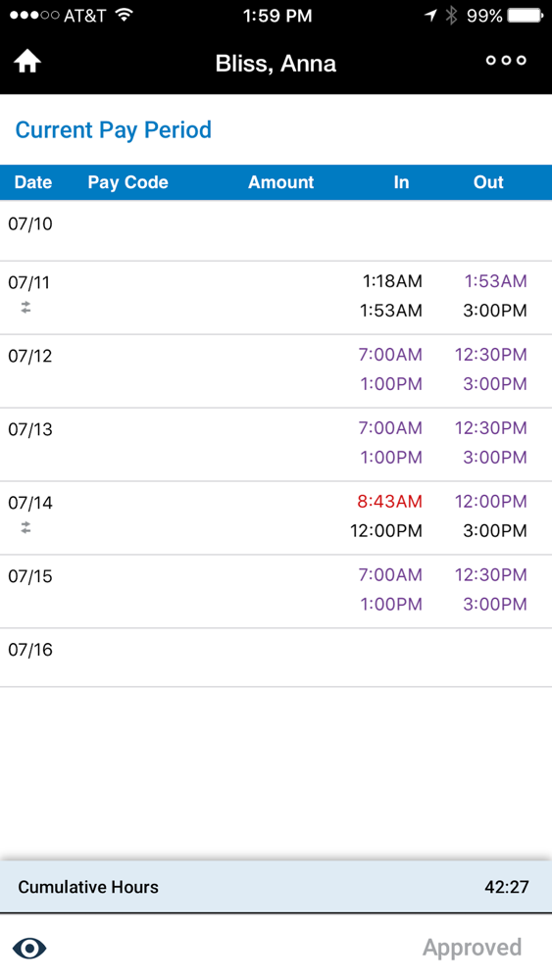Expand the Cumulative Hours bar

[x=276, y=887]
